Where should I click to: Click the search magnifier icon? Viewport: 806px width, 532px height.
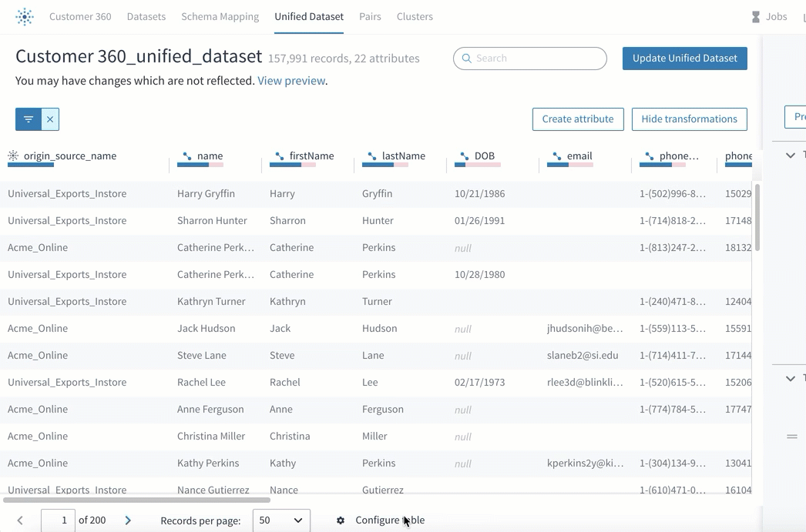467,58
